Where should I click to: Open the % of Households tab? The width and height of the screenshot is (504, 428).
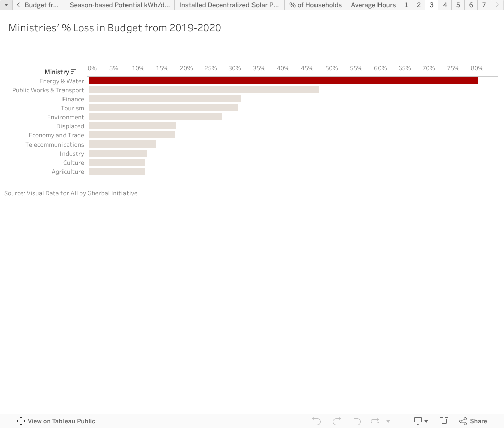tap(316, 5)
